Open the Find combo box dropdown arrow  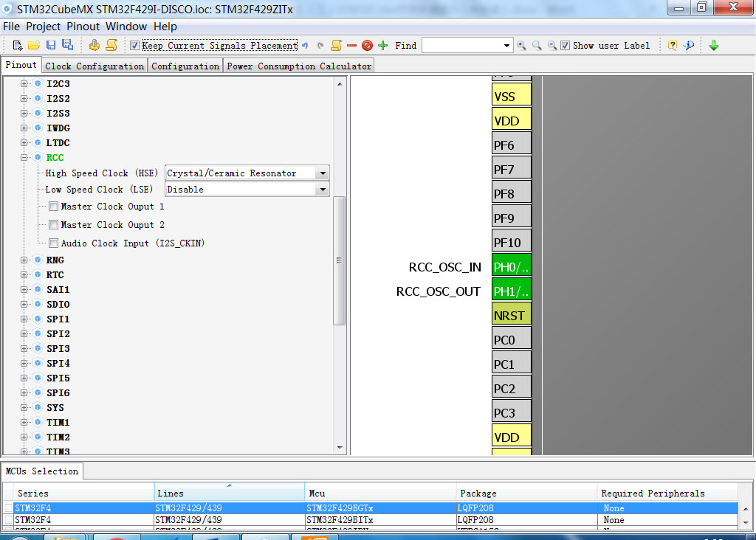pyautogui.click(x=506, y=46)
